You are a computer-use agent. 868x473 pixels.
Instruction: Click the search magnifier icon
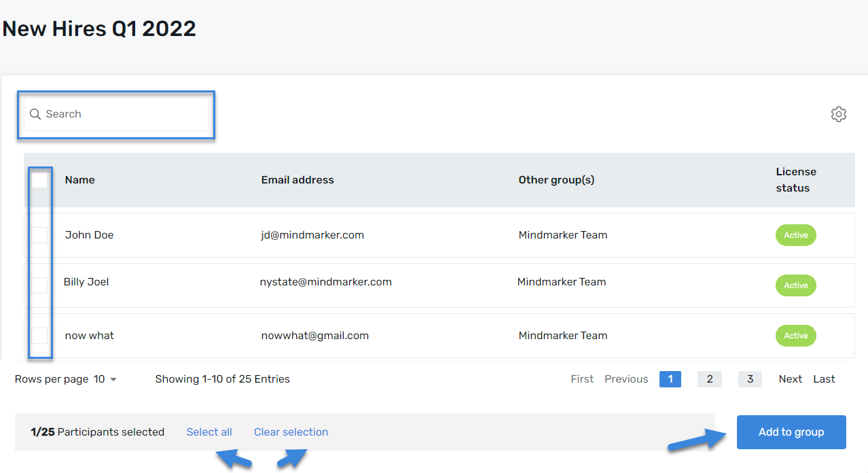click(35, 114)
